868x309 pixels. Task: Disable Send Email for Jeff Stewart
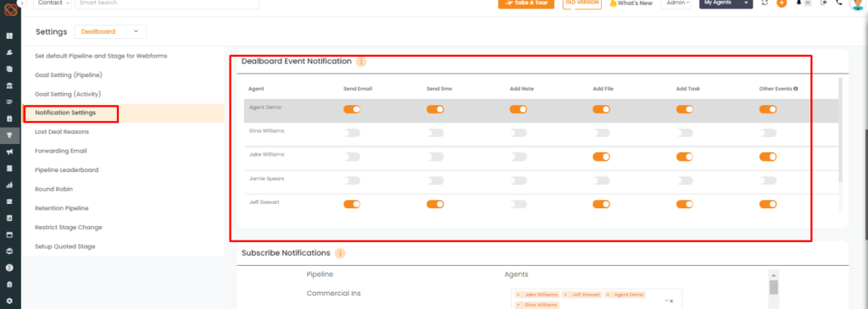tap(352, 205)
